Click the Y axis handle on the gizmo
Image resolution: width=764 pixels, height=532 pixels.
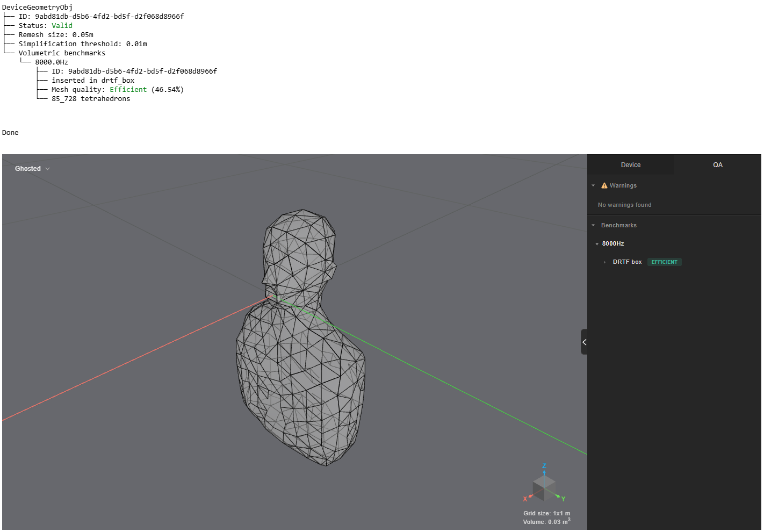pyautogui.click(x=563, y=499)
